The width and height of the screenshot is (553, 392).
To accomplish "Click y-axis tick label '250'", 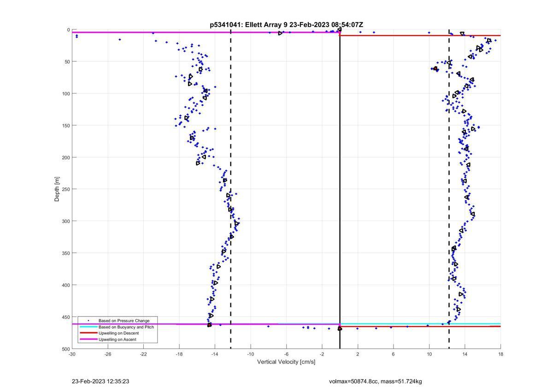I will [66, 189].
